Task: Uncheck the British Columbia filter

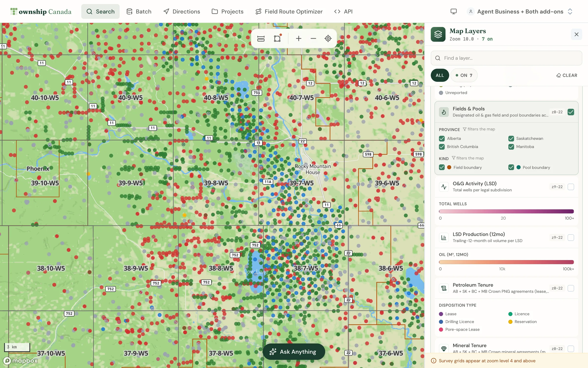Action: pos(442,147)
